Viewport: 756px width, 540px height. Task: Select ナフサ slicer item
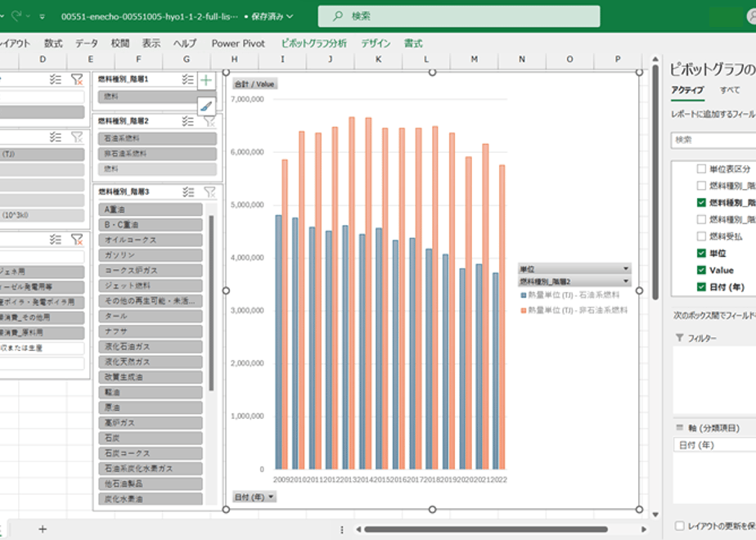coord(151,331)
